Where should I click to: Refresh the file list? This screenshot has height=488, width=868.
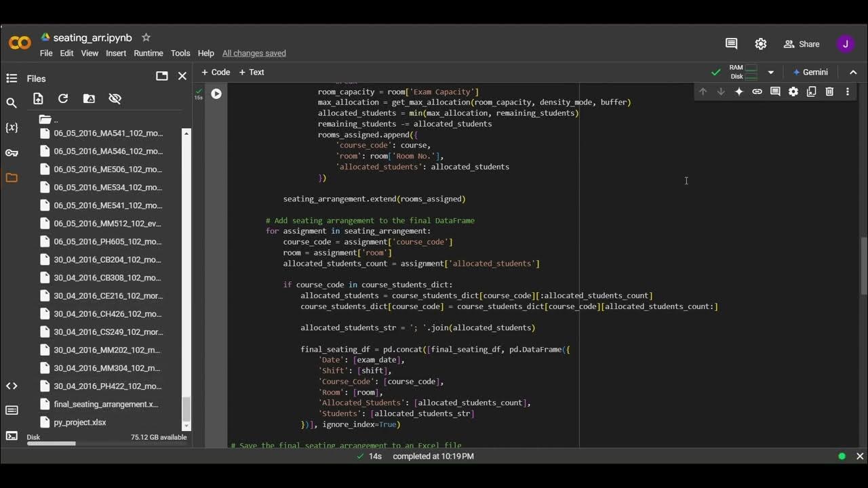click(63, 99)
